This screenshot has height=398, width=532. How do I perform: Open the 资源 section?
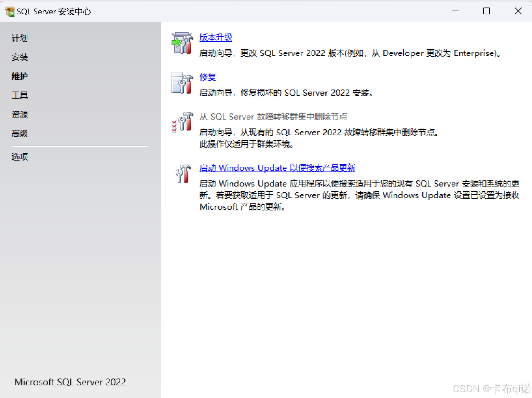point(19,114)
